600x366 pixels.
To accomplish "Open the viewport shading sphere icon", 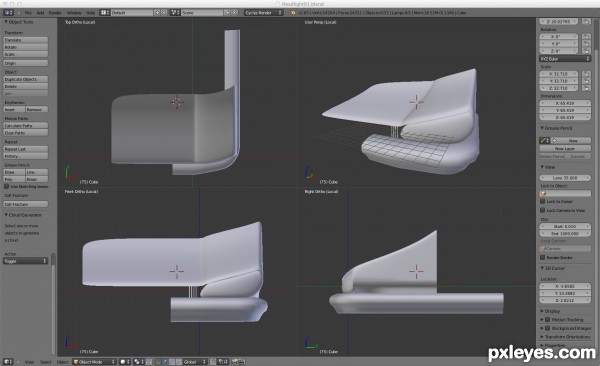I will point(125,362).
